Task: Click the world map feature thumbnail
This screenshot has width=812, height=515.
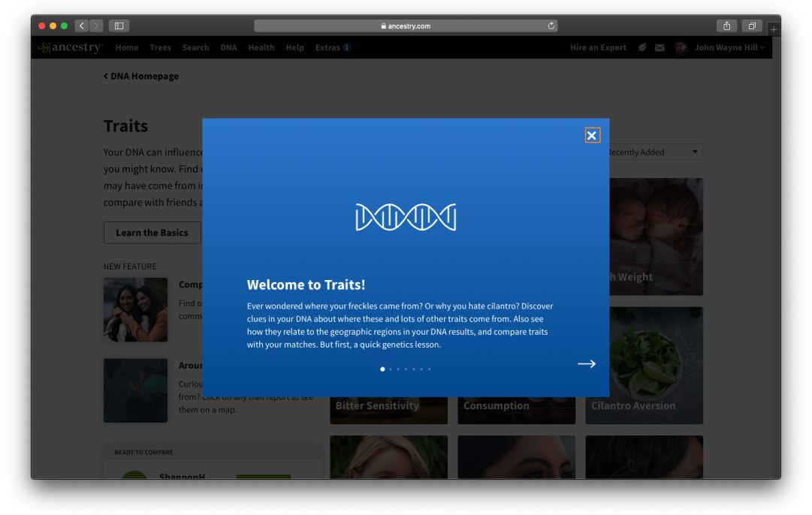Action: (x=136, y=391)
